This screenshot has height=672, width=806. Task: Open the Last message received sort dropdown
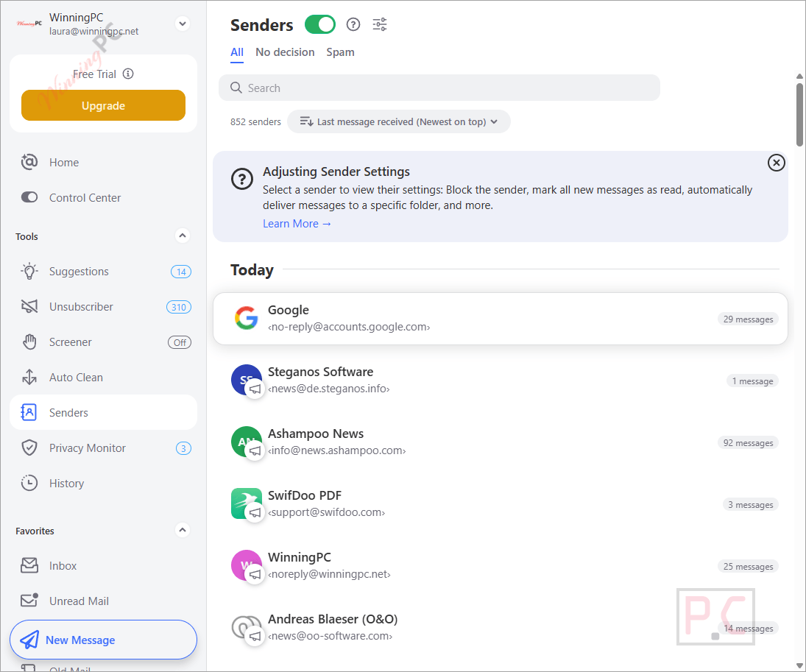point(399,122)
